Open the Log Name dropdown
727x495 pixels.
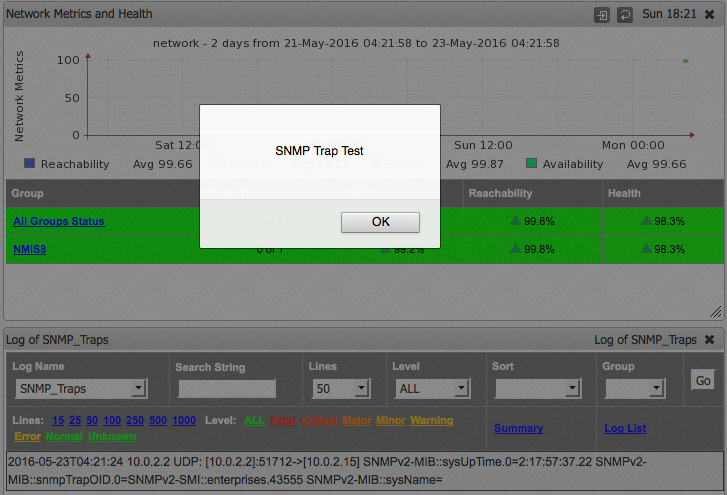coord(81,388)
